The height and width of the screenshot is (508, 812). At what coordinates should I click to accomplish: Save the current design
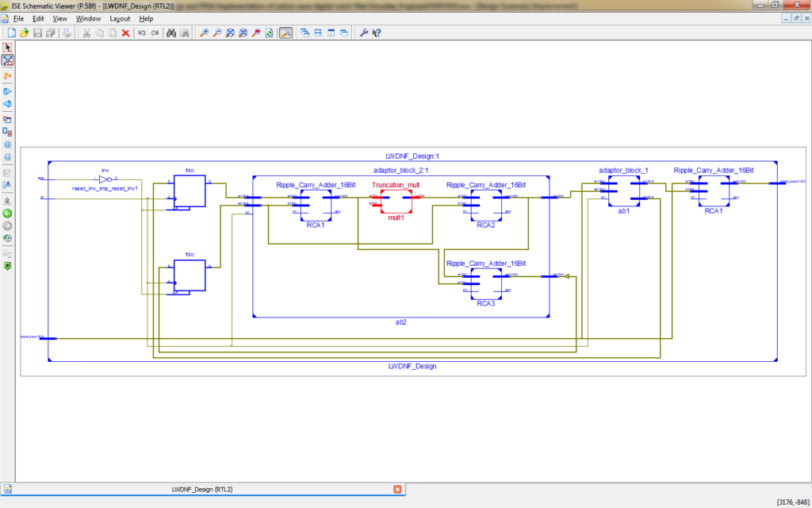click(37, 33)
